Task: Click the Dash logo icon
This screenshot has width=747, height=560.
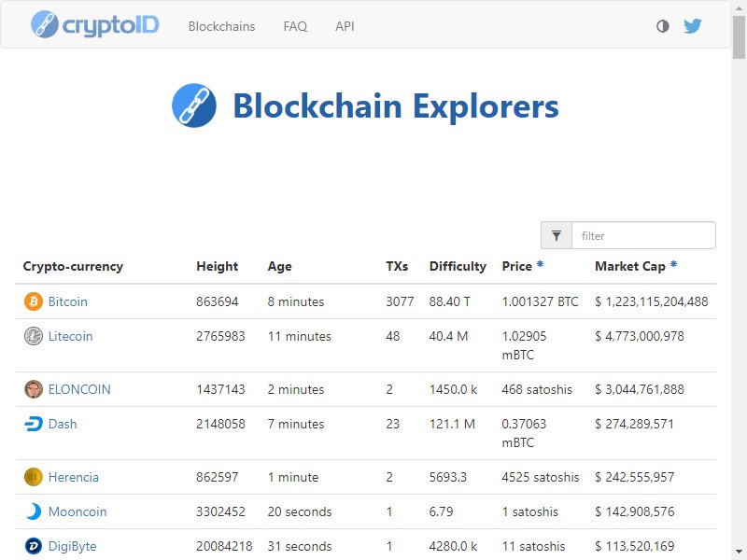Action: click(x=34, y=424)
